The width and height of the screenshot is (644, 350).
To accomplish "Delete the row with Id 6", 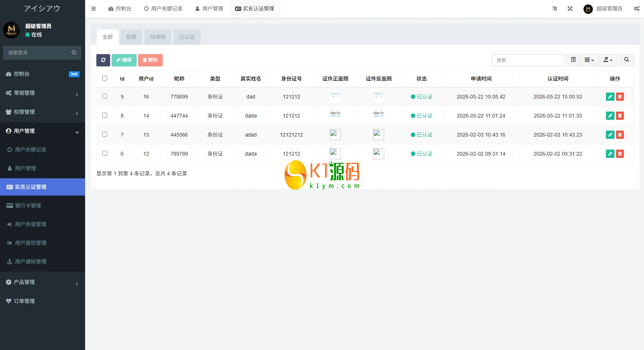I will (620, 154).
